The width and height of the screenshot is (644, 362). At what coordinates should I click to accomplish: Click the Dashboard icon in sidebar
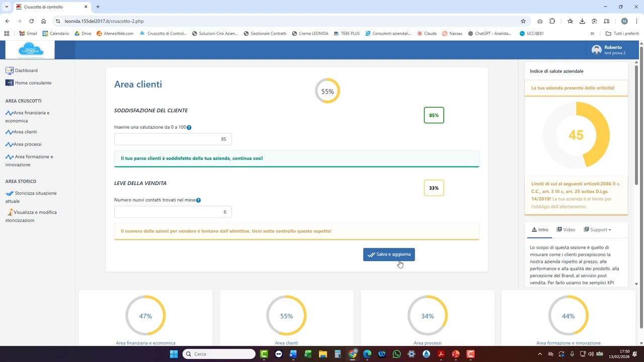point(9,70)
